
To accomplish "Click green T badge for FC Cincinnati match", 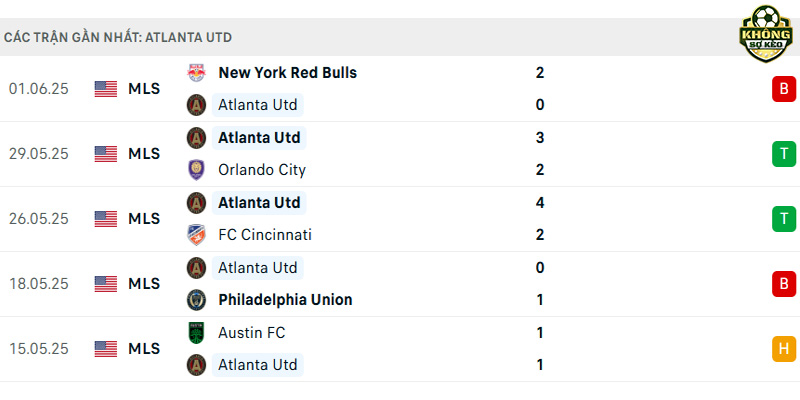I will point(784,219).
